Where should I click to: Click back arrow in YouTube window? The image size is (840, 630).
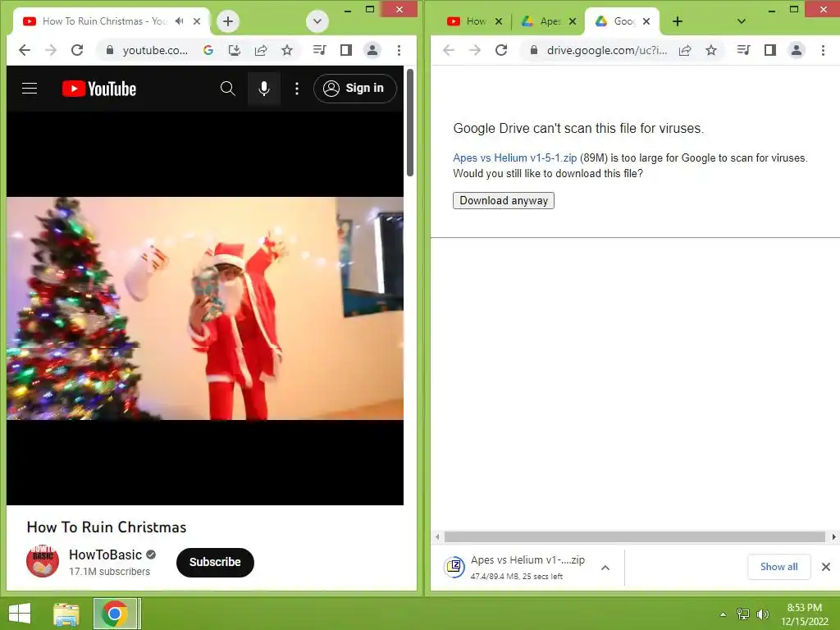25,50
